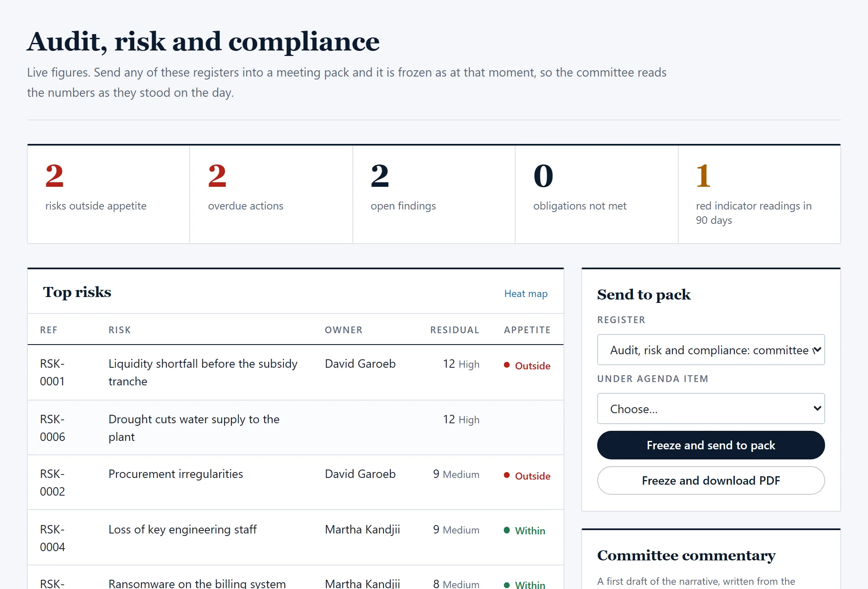Click Freeze and send to pack
Screen dimensions: 868x589
pyautogui.click(x=711, y=445)
